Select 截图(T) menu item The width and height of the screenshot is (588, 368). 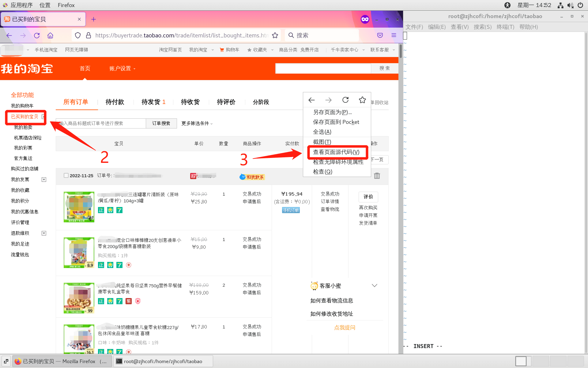(x=337, y=142)
